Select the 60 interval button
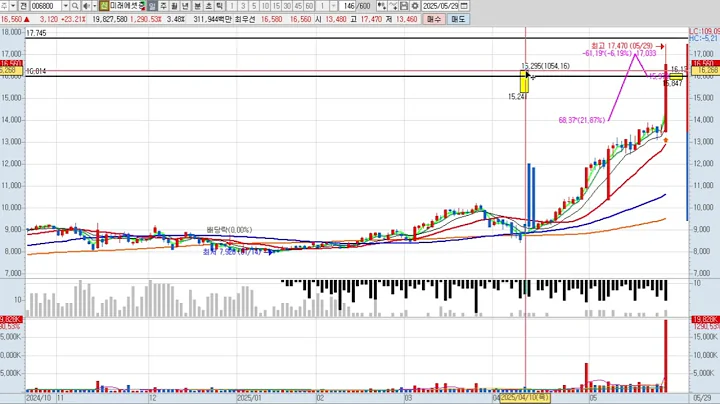Screen dimensions: 720x404 click(309, 6)
